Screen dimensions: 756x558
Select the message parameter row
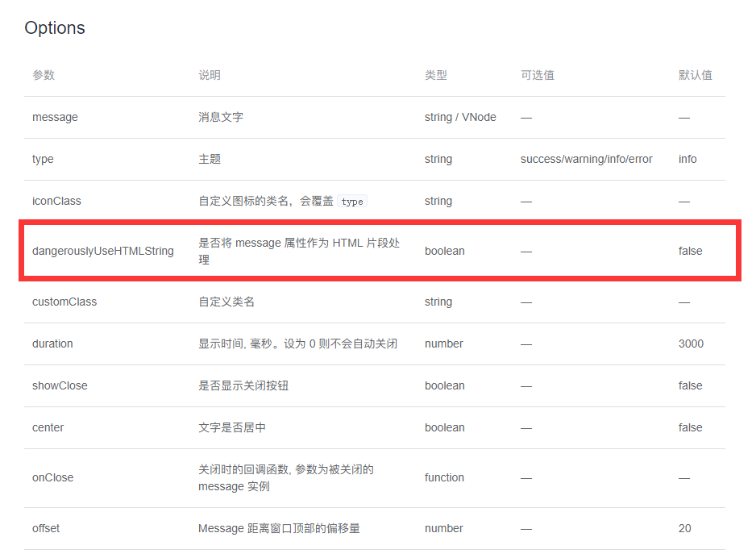(363, 117)
